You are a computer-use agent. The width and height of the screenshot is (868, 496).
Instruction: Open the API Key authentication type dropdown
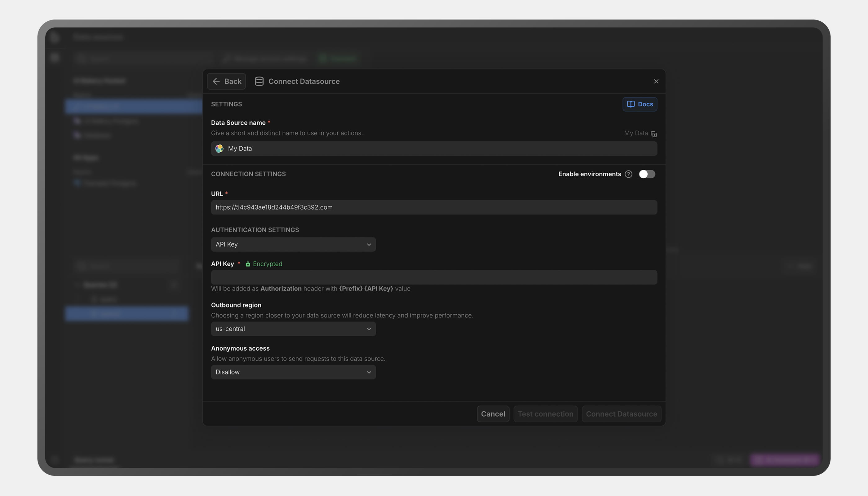pos(293,245)
